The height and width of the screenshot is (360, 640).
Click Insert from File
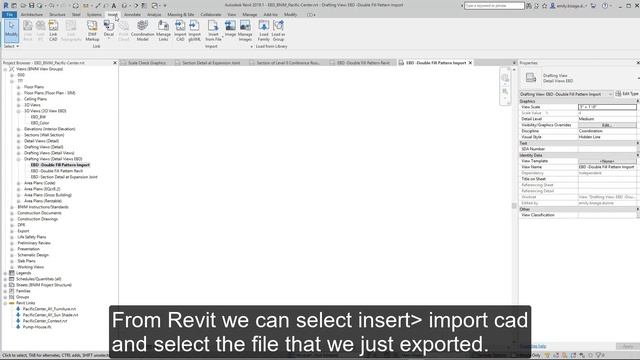coord(213,31)
